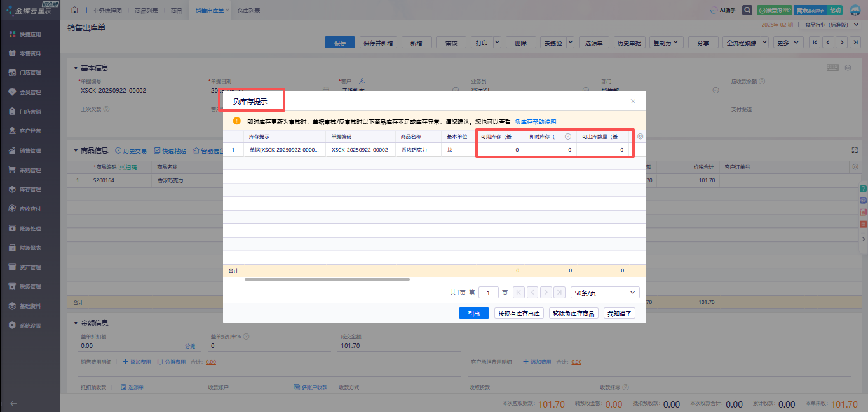Image resolution: width=868 pixels, height=412 pixels.
Task: Open the 50条/页 page size dropdown
Action: tap(604, 293)
